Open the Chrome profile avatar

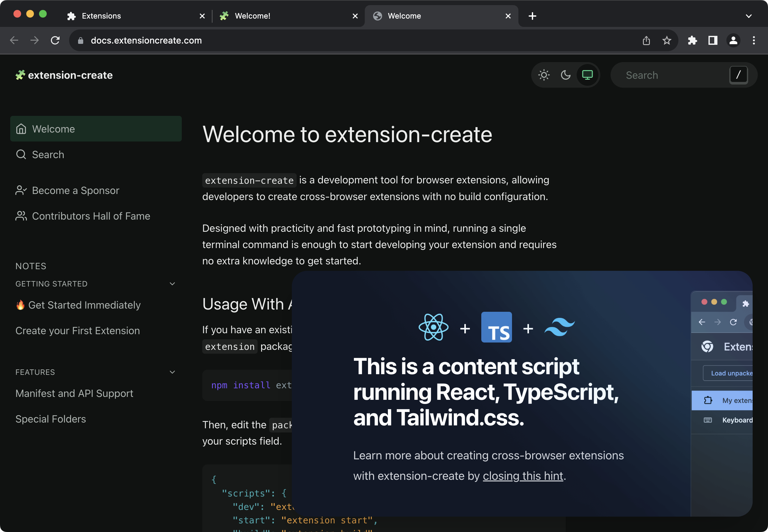pos(733,40)
